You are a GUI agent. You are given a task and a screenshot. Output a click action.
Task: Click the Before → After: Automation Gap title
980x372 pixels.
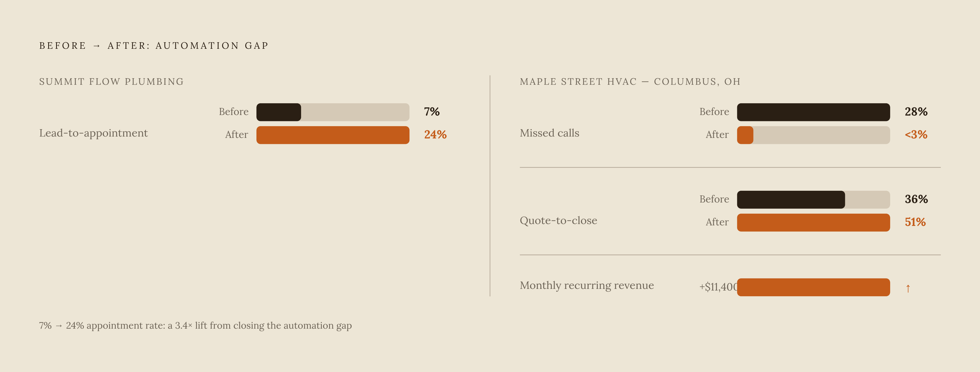click(x=154, y=46)
